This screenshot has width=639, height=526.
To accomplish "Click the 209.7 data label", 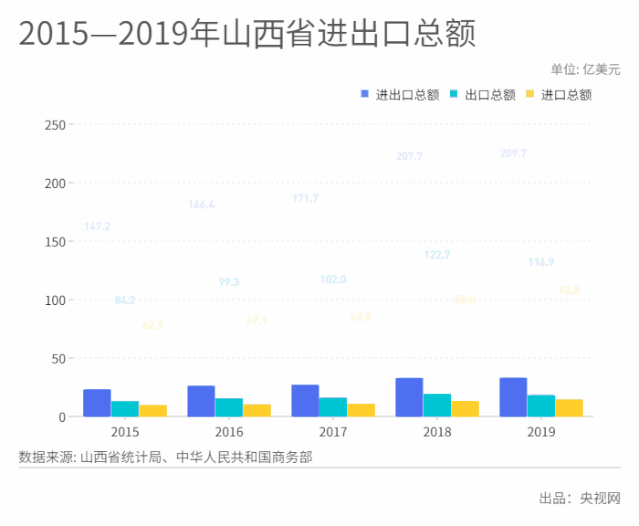I will pyautogui.click(x=513, y=154).
